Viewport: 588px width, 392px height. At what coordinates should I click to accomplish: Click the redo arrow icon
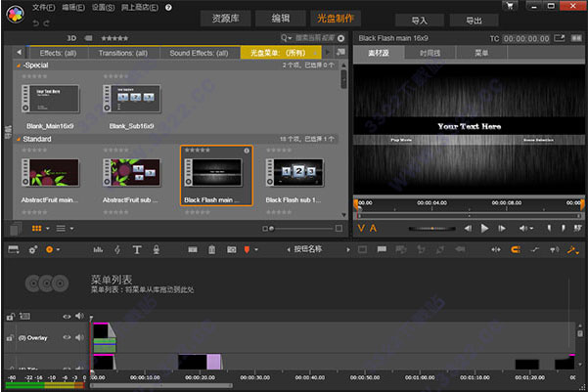[x=46, y=23]
